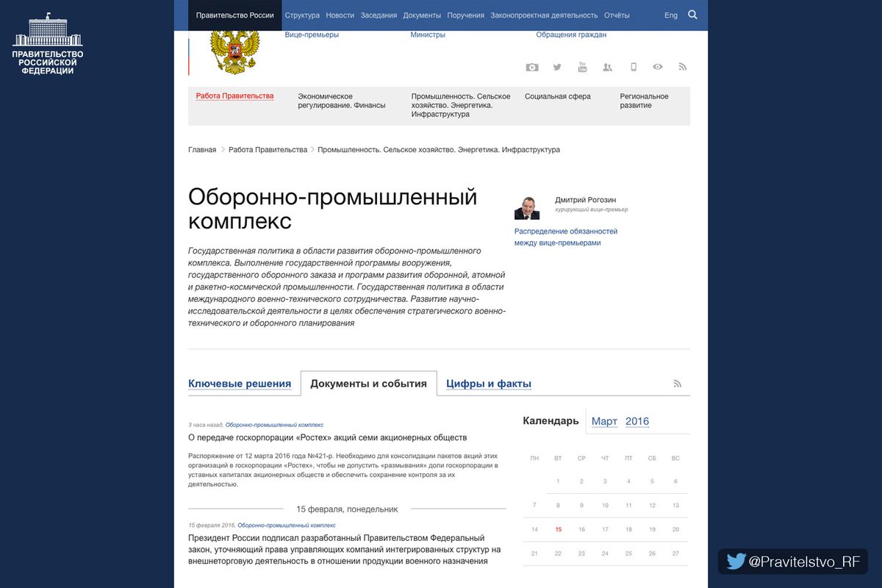The image size is (882, 588).
Task: Open Отчёты menu item
Action: (x=617, y=15)
